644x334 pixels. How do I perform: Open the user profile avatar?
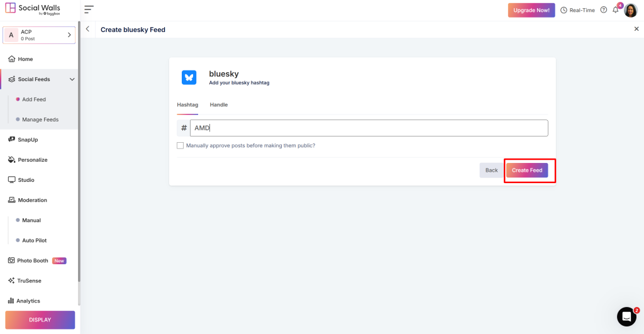tap(630, 10)
